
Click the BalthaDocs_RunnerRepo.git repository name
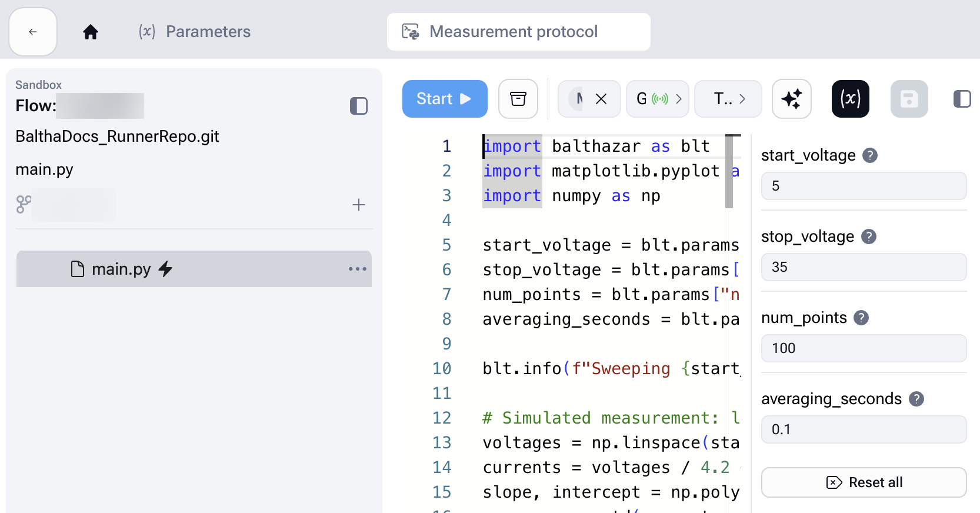[117, 136]
